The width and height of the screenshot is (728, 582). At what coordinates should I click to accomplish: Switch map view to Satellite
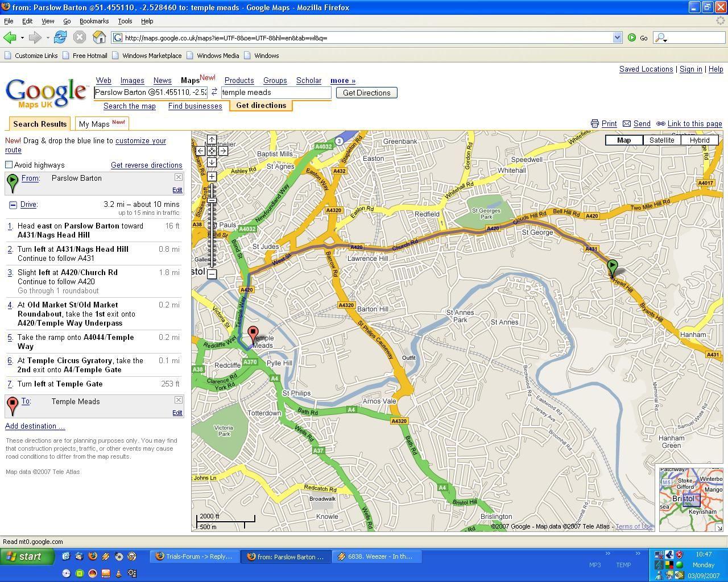tap(662, 140)
